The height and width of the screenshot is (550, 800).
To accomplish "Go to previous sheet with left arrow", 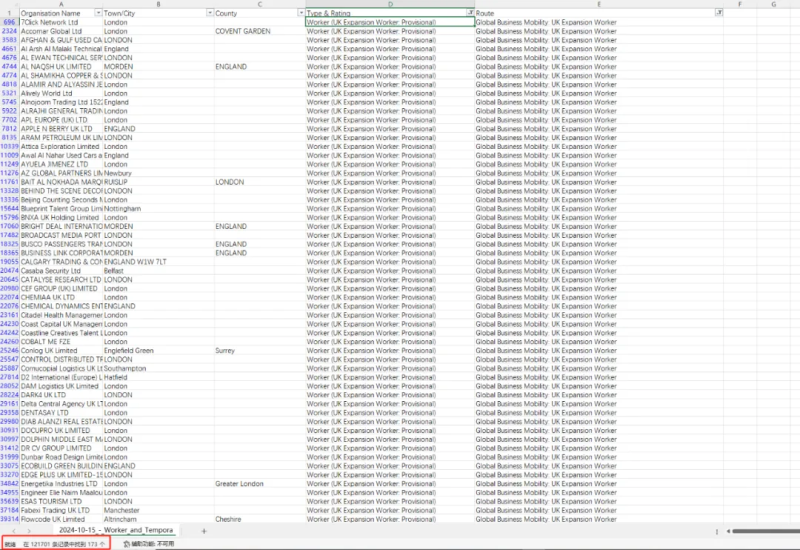I will point(14,531).
